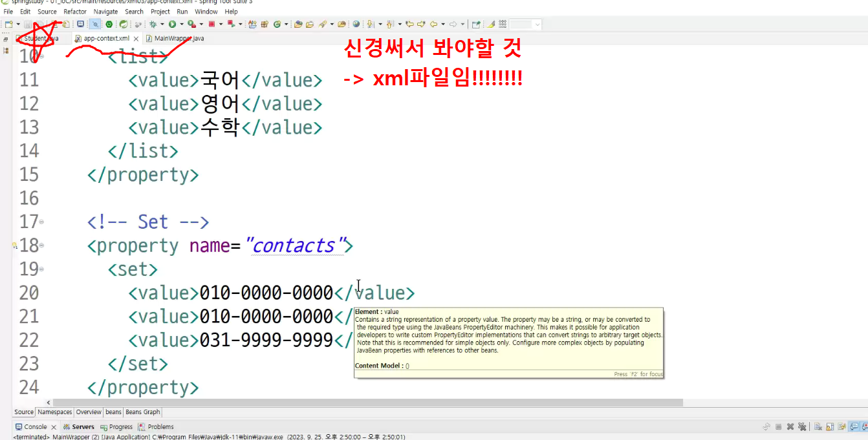Click the New file wizard icon
The width and height of the screenshot is (868, 440).
pos(8,25)
